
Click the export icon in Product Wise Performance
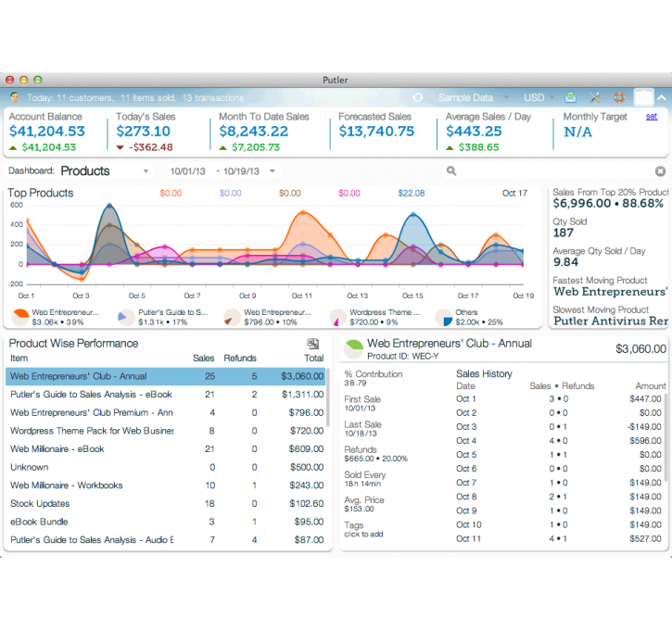313,344
